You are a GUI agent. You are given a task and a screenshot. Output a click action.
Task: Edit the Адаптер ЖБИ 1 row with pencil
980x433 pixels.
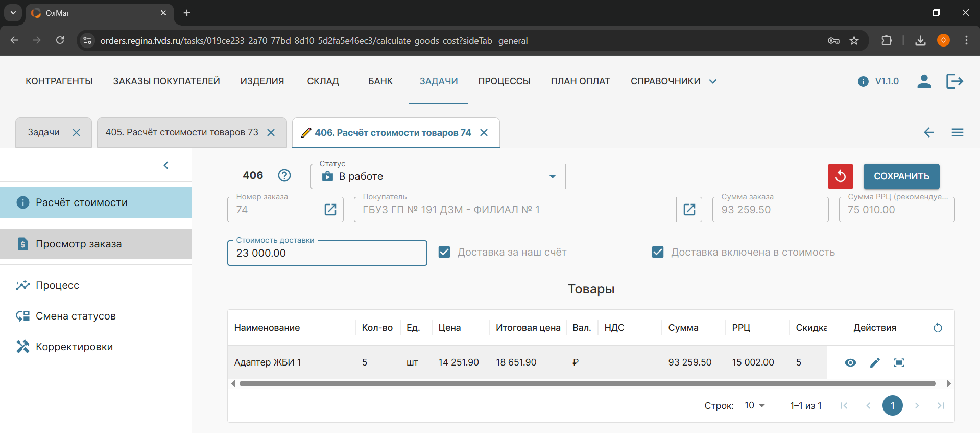click(875, 362)
